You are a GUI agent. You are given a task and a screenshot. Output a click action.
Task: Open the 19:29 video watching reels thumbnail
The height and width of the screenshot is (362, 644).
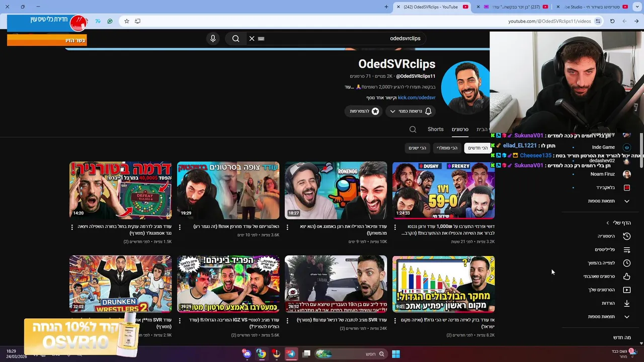(228, 190)
